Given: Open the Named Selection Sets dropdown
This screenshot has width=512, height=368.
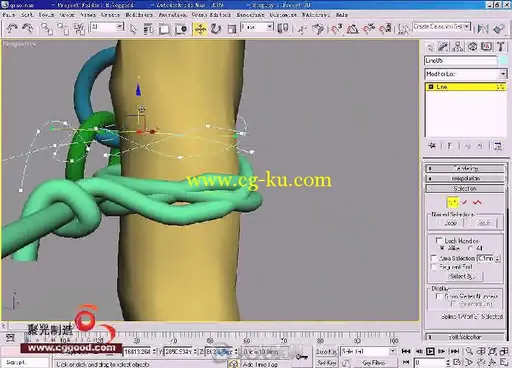Looking at the screenshot, I should point(441,27).
